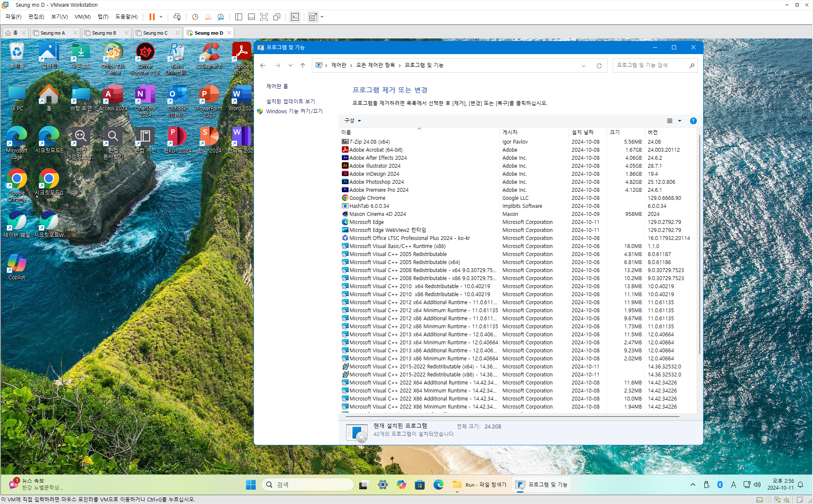Image resolution: width=813 pixels, height=504 pixels.
Task: Pause the virtual machine via VMware toolbar
Action: 152,17
